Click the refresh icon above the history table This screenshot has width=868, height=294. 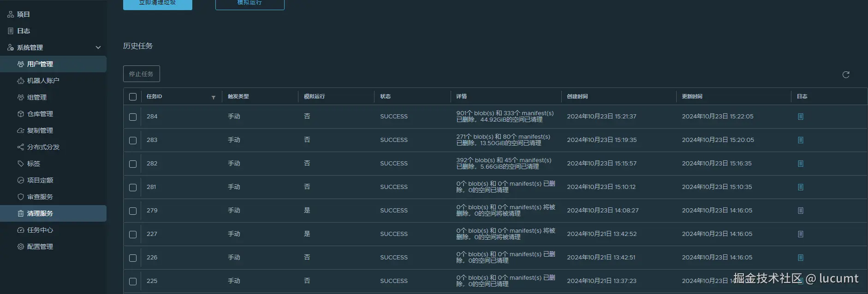846,75
